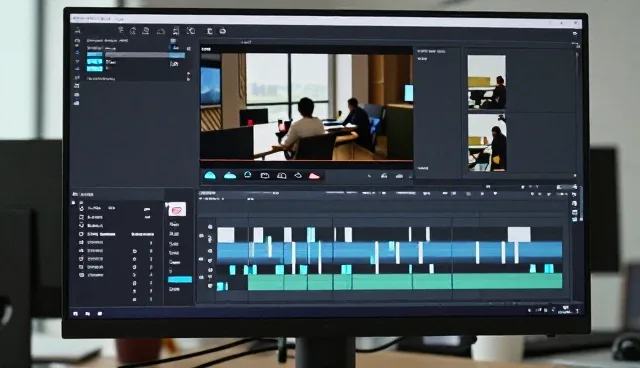
Task: Select the first row in the lower-left effects list
Action: click(116, 208)
